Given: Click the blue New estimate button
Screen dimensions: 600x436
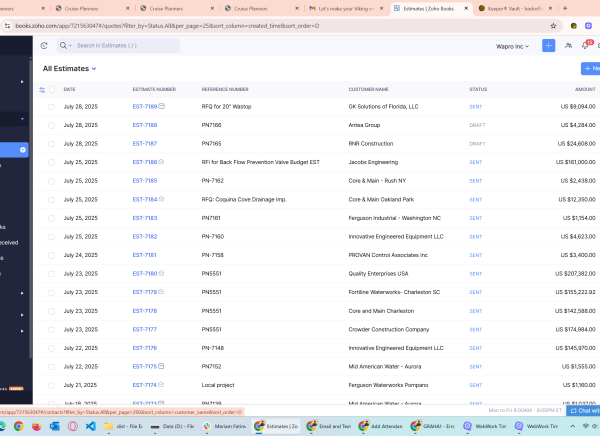Looking at the screenshot, I should [590, 69].
